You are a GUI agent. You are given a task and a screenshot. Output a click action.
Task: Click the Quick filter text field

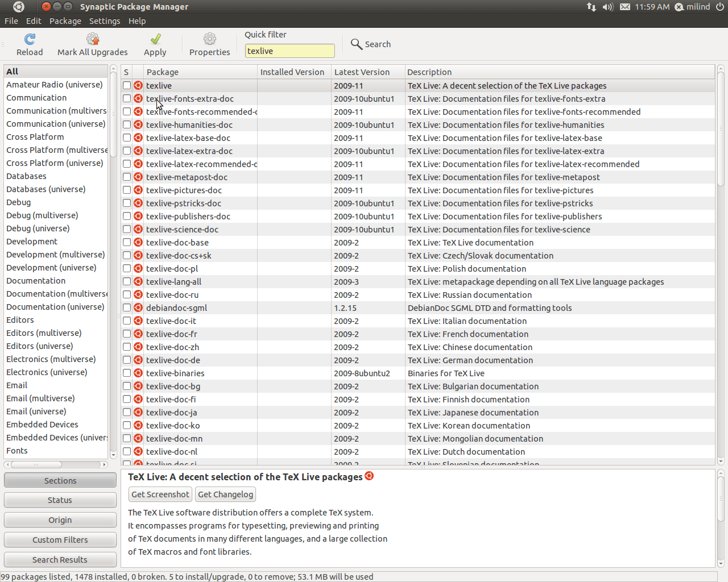tap(290, 51)
